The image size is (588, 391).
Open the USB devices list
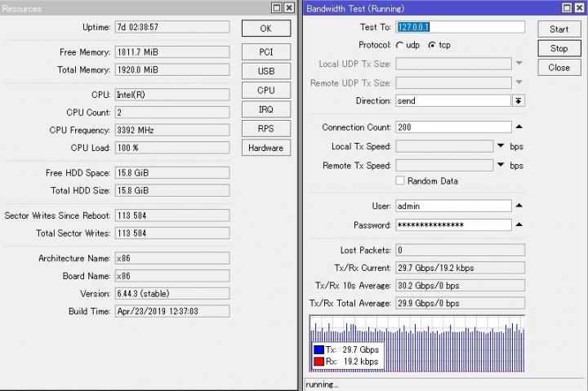pyautogui.click(x=266, y=71)
